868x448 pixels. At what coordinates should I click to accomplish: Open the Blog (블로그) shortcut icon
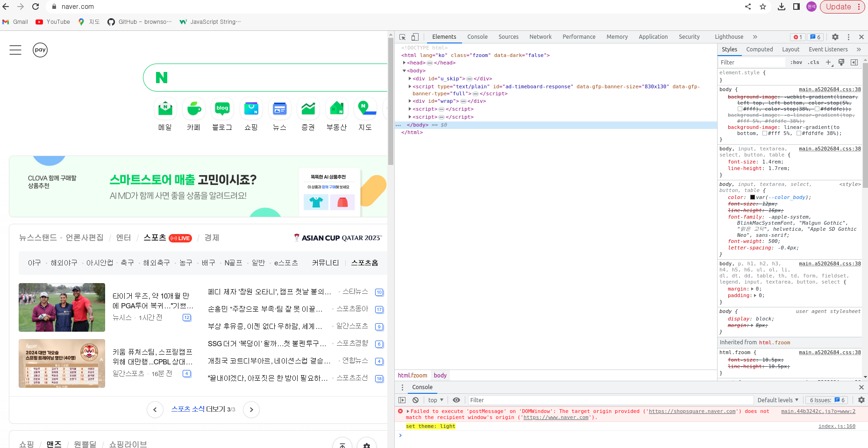click(x=222, y=108)
